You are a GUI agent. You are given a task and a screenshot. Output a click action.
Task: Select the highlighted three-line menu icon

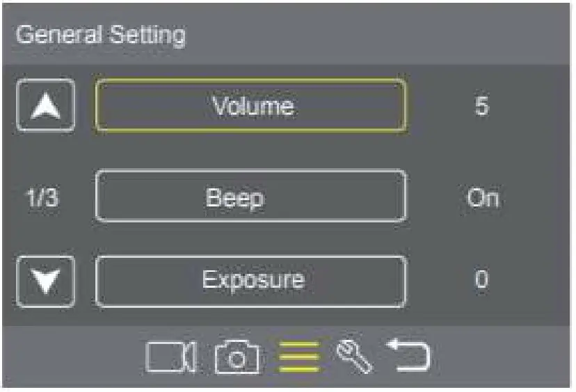point(299,356)
